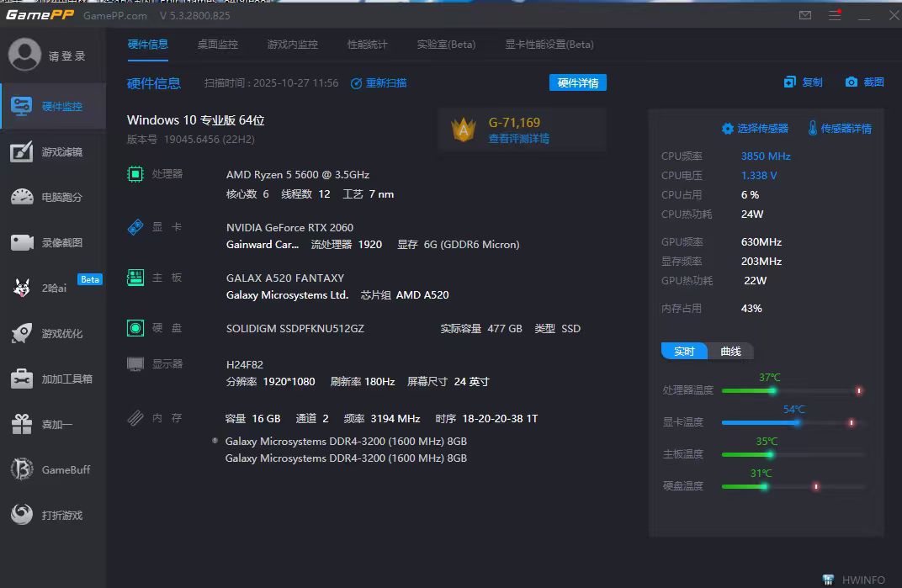902x588 pixels.
Task: Switch sensor view to 曲线 curve mode
Action: (x=731, y=351)
